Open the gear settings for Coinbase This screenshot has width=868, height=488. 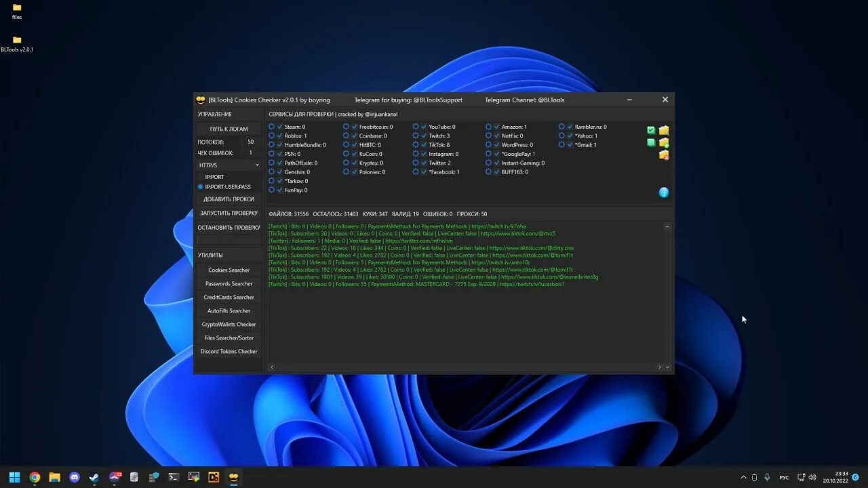pyautogui.click(x=346, y=136)
